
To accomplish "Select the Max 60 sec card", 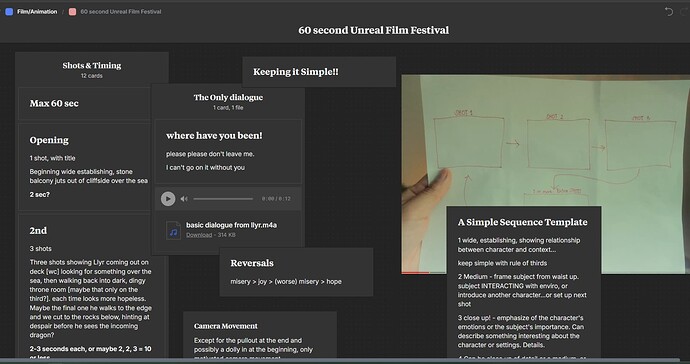I will (x=84, y=103).
